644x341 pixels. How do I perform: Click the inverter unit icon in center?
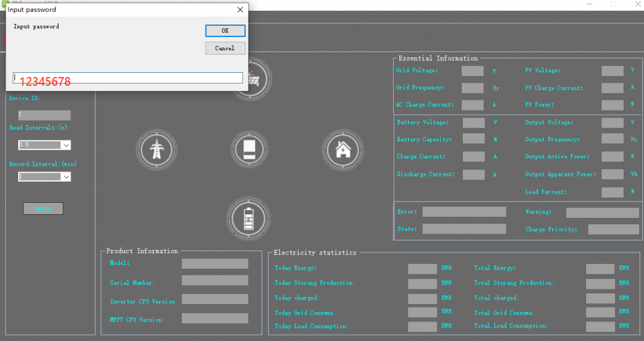(249, 149)
